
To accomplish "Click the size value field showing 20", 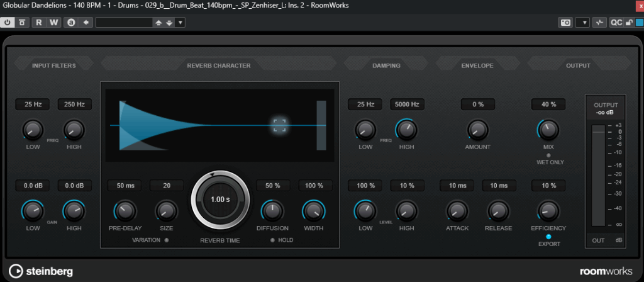I will click(166, 186).
